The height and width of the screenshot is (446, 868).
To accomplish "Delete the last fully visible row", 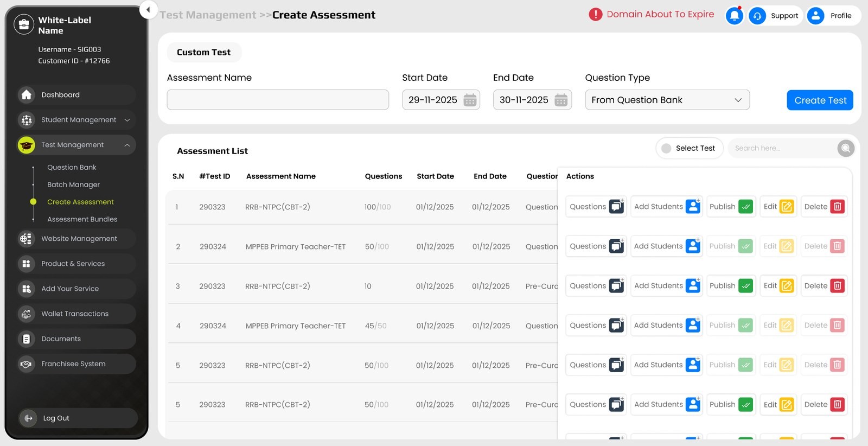I will point(824,405).
